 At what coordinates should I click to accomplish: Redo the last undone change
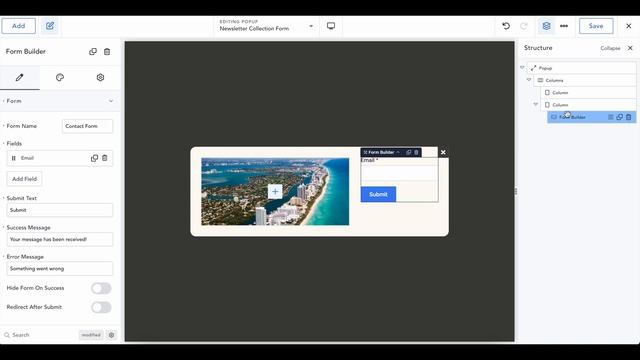(524, 26)
